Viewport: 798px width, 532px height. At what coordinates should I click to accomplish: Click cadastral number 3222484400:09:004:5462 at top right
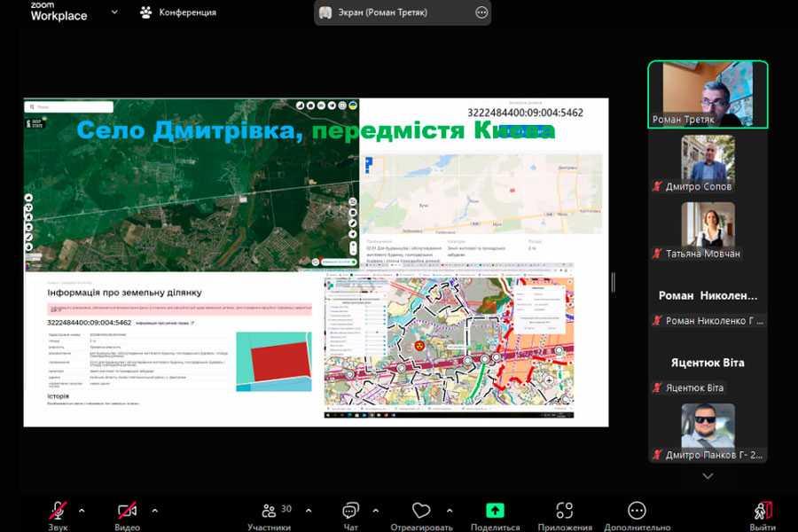pyautogui.click(x=525, y=113)
